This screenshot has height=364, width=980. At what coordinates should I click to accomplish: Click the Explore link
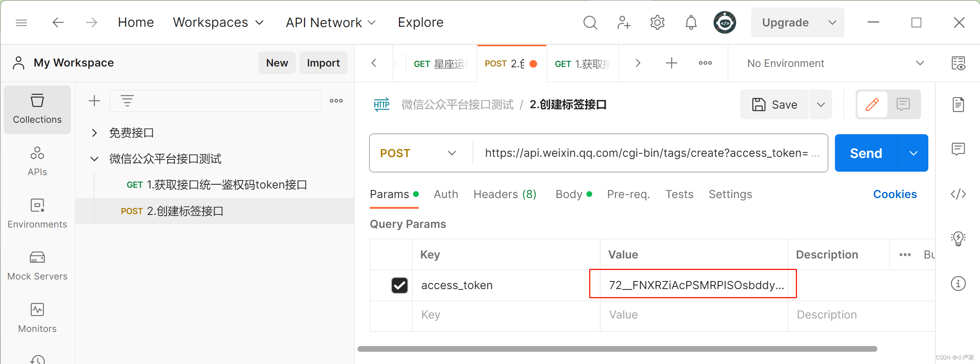[x=420, y=23]
